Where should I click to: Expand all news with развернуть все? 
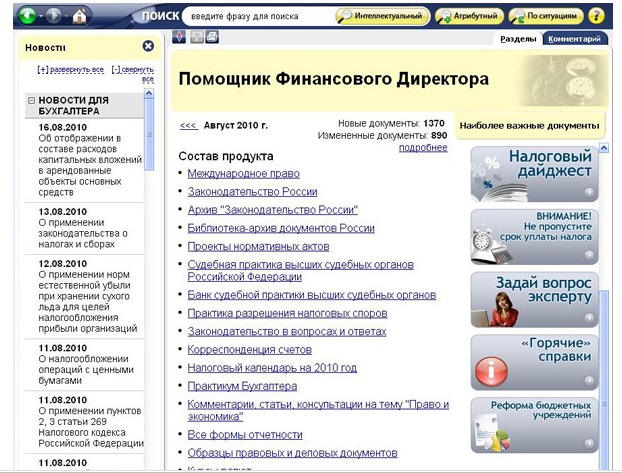[x=71, y=70]
